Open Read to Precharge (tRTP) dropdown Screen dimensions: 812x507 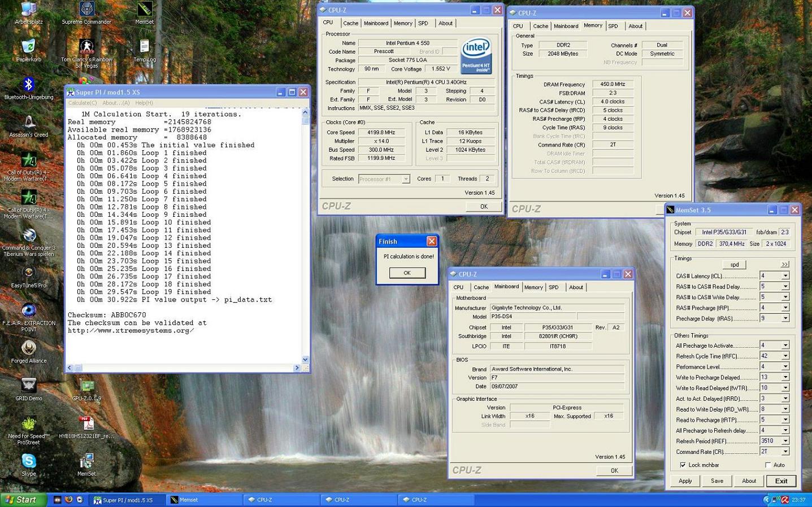tap(785, 419)
